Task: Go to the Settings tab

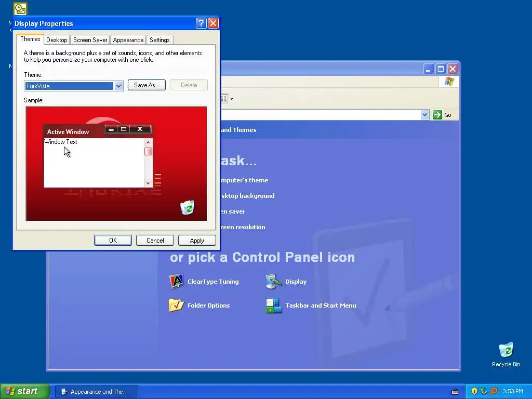Action: 159,39
